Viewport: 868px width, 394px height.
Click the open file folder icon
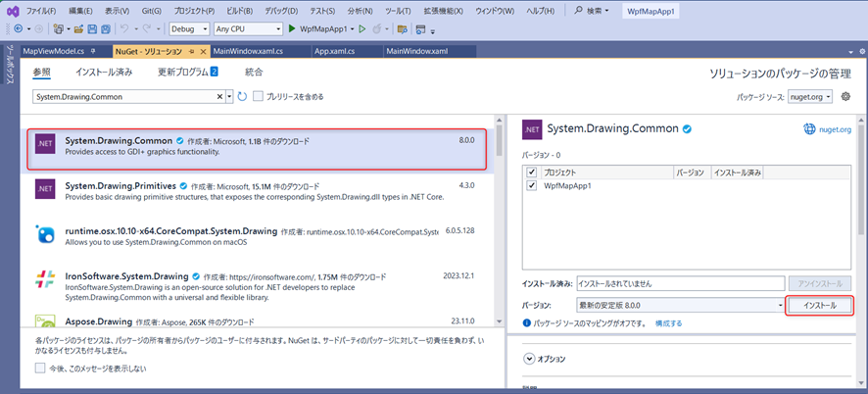pyautogui.click(x=78, y=28)
